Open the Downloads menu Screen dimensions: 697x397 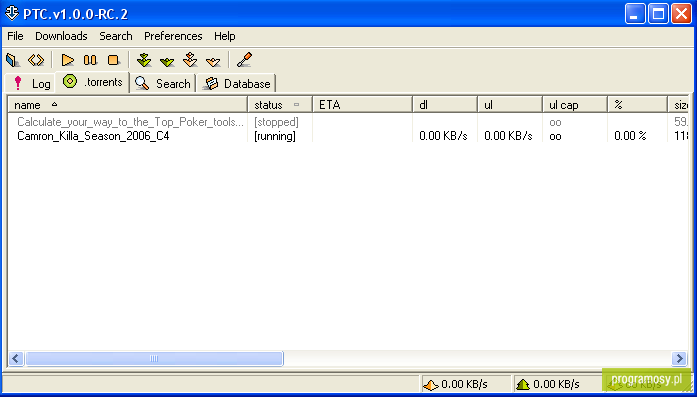click(61, 36)
